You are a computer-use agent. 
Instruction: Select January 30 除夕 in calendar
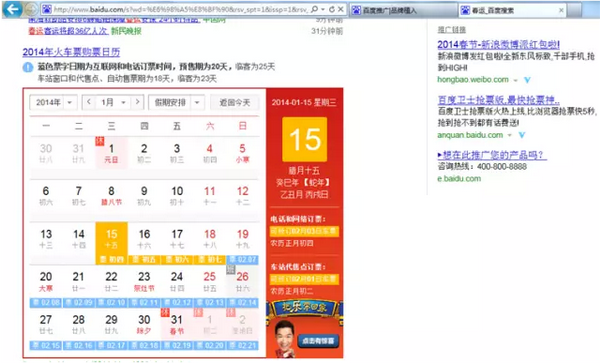click(x=144, y=324)
